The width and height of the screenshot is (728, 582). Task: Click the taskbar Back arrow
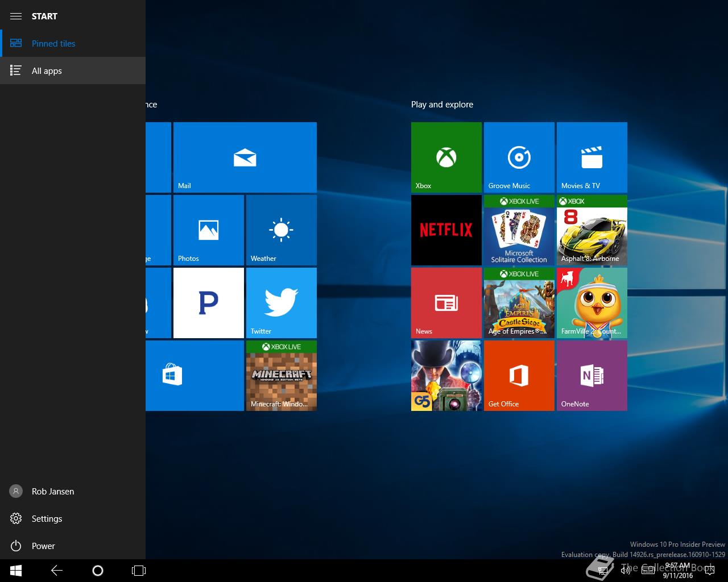click(x=57, y=571)
